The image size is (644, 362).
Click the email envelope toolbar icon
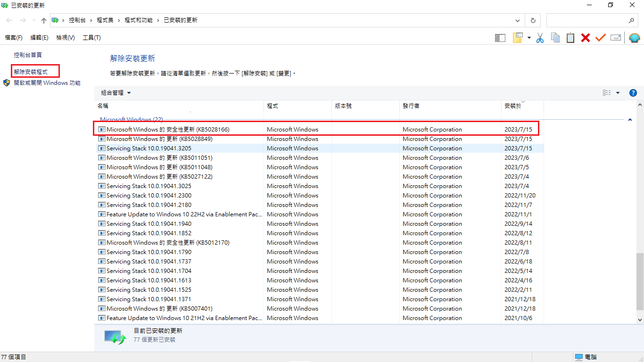coord(616,38)
